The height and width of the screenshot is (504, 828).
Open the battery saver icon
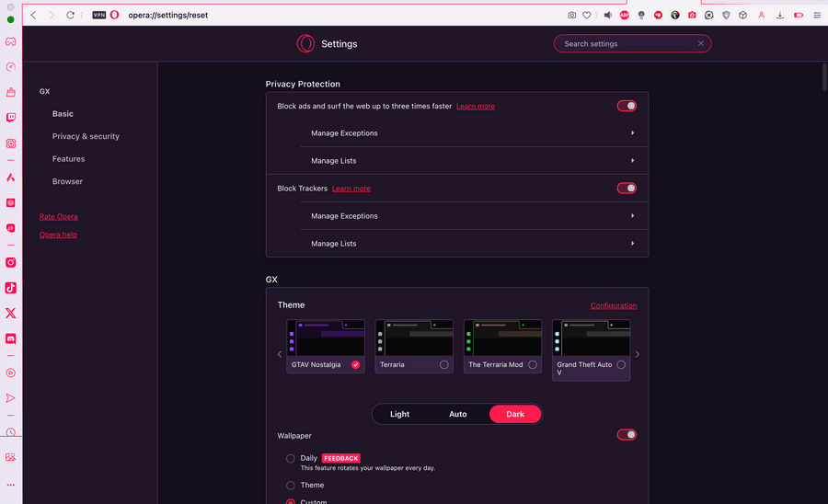pos(799,16)
